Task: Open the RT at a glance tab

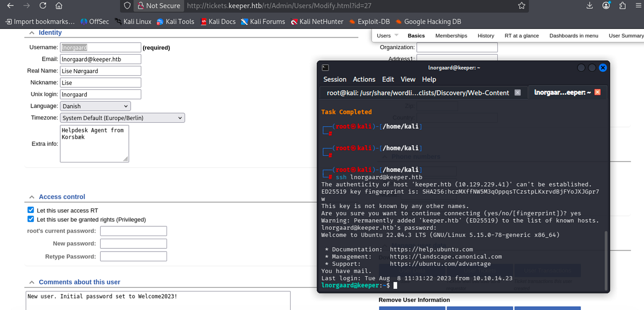Action: [x=522, y=35]
